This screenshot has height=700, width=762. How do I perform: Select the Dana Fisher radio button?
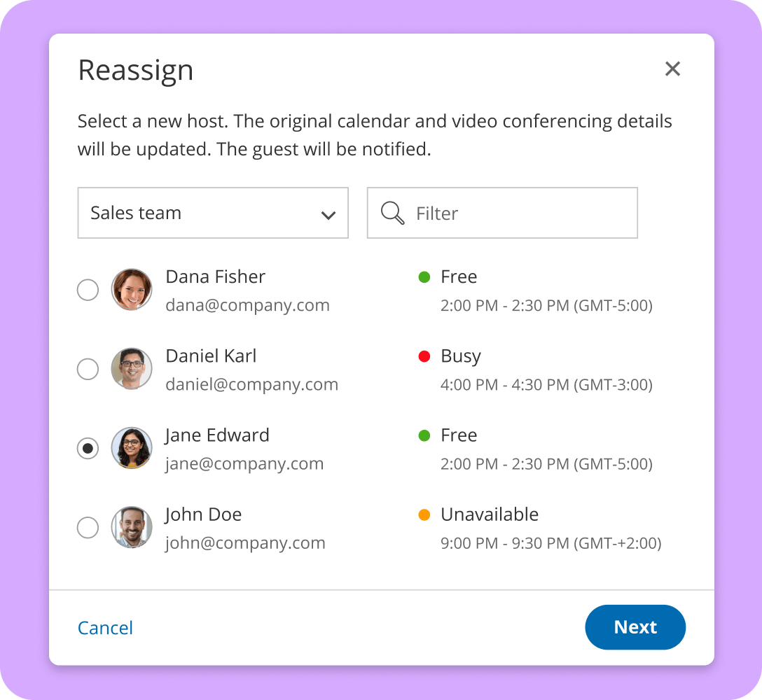tap(88, 290)
